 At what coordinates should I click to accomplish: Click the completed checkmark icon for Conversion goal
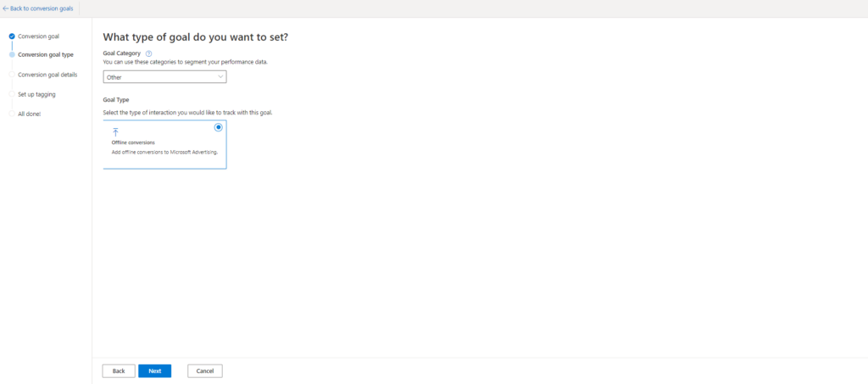click(x=12, y=36)
